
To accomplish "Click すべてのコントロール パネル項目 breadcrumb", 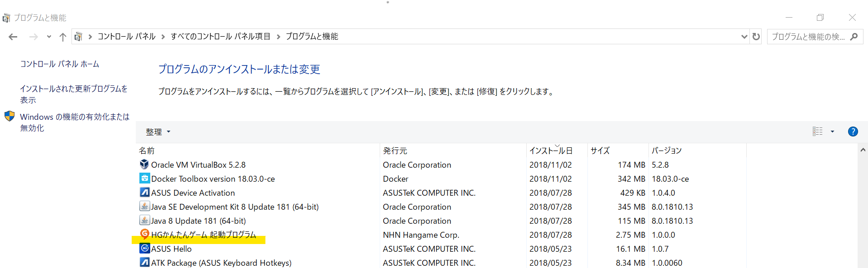I will pyautogui.click(x=220, y=36).
